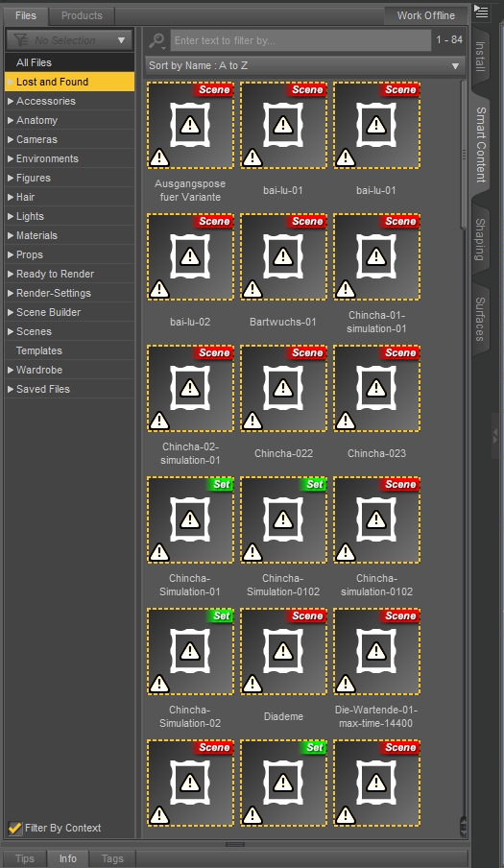The image size is (504, 868).
Task: Toggle the Filter By Context checkbox
Action: (15, 828)
